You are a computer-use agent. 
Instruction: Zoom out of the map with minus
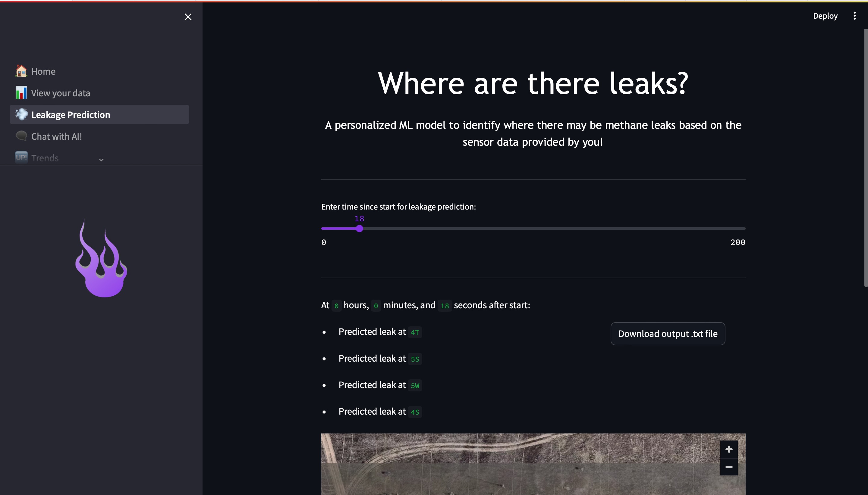point(728,467)
